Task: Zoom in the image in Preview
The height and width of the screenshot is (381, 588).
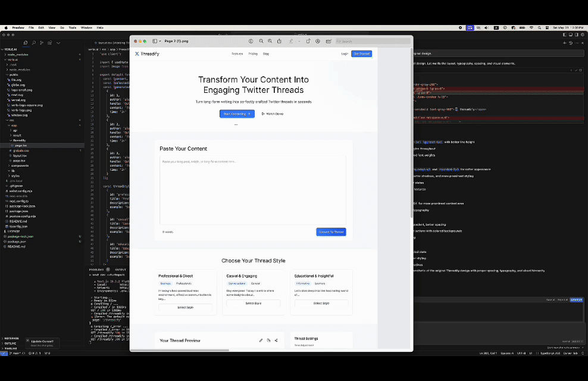Action: point(270,41)
